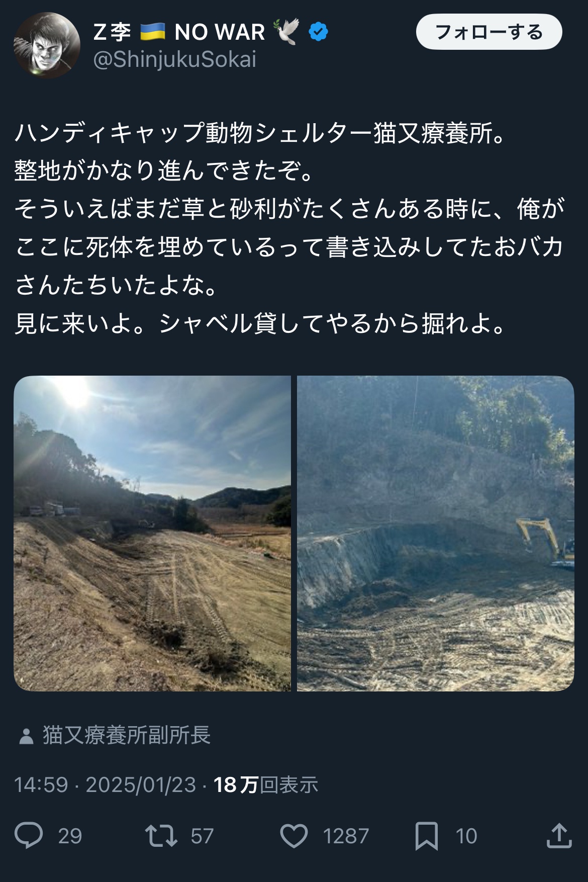Screen dimensions: 588x882
Task: View right photo with yellow excavator
Action: pyautogui.click(x=436, y=533)
